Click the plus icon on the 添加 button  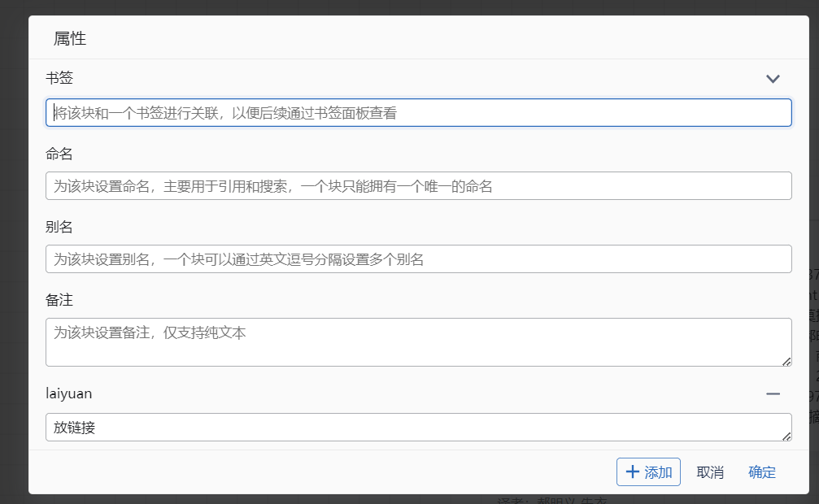pos(634,471)
